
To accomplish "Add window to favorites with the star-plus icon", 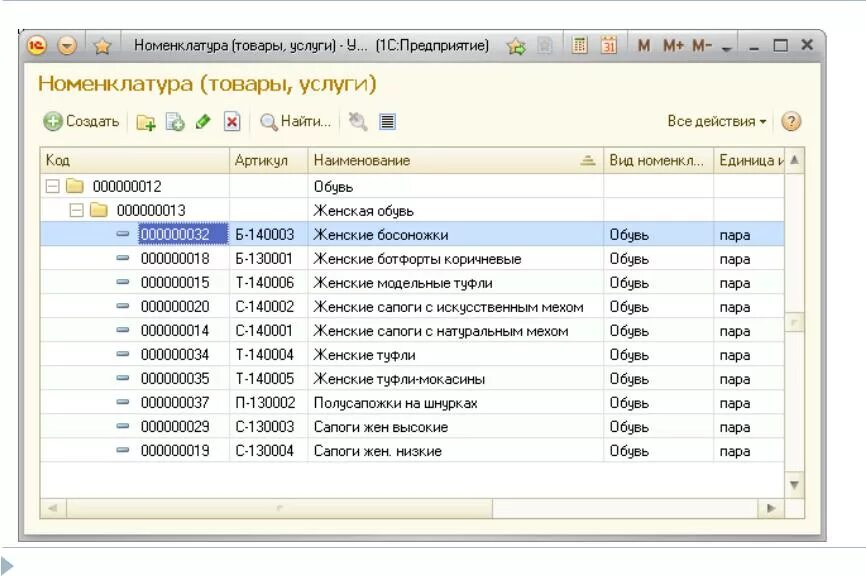I will [516, 46].
